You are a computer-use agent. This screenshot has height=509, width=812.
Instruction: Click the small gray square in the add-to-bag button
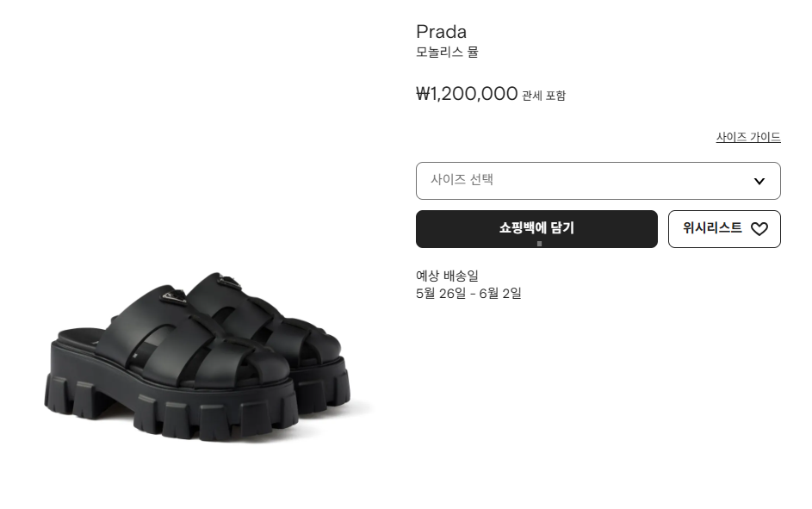(x=539, y=244)
